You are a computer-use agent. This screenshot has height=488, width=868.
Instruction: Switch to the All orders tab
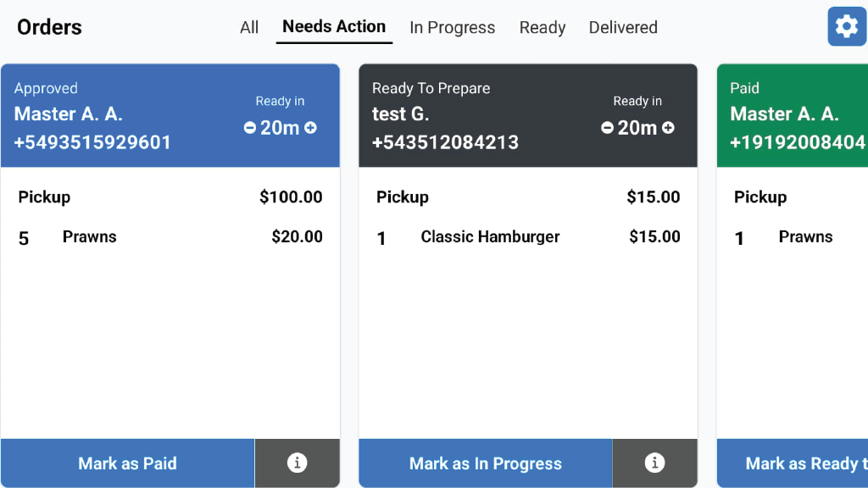pos(249,27)
